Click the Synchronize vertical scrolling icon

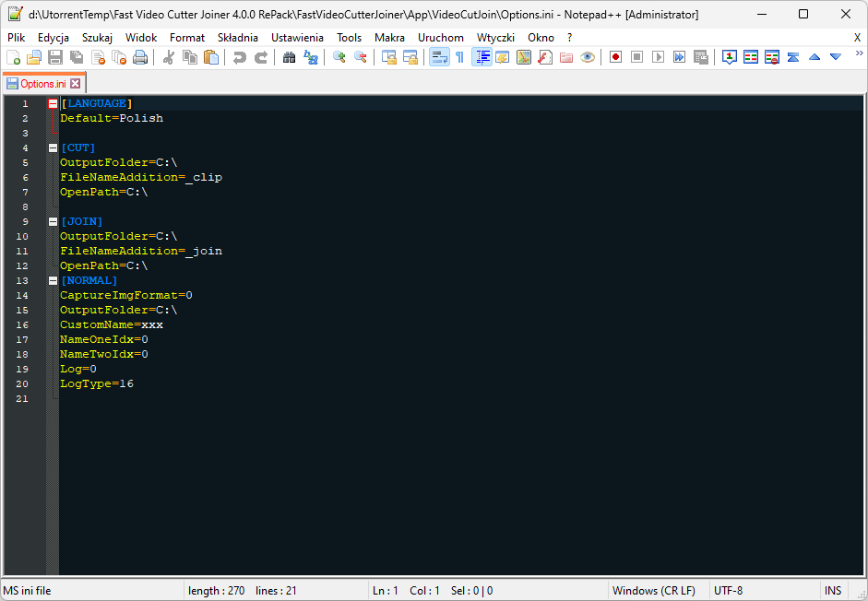[x=389, y=57]
